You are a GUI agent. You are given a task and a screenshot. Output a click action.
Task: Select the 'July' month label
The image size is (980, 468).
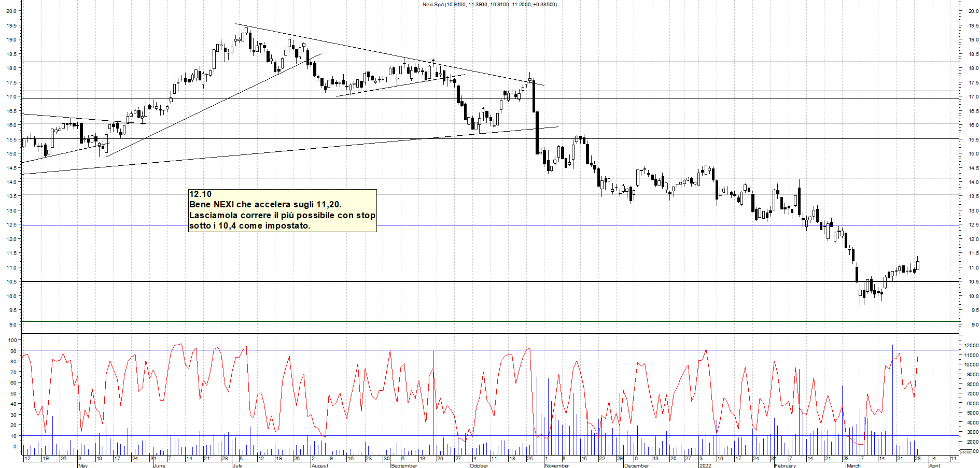pos(237,465)
